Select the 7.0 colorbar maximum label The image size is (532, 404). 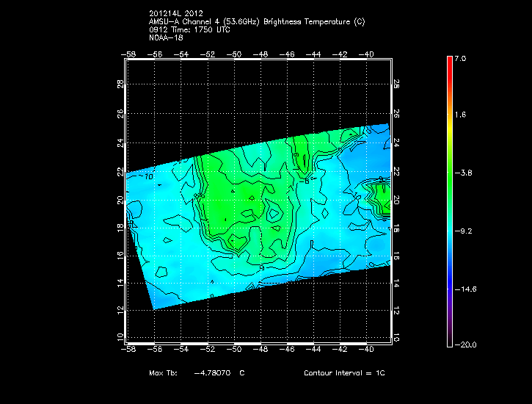(460, 57)
